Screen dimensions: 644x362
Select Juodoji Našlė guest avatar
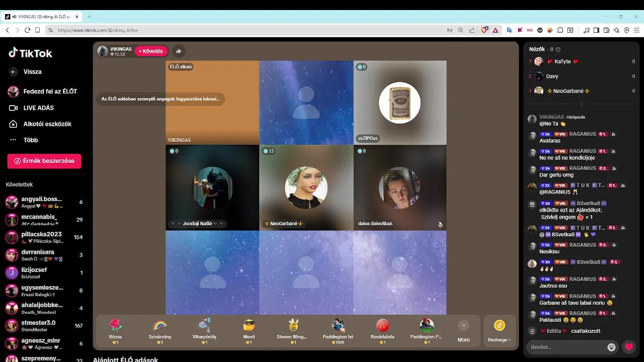point(212,188)
